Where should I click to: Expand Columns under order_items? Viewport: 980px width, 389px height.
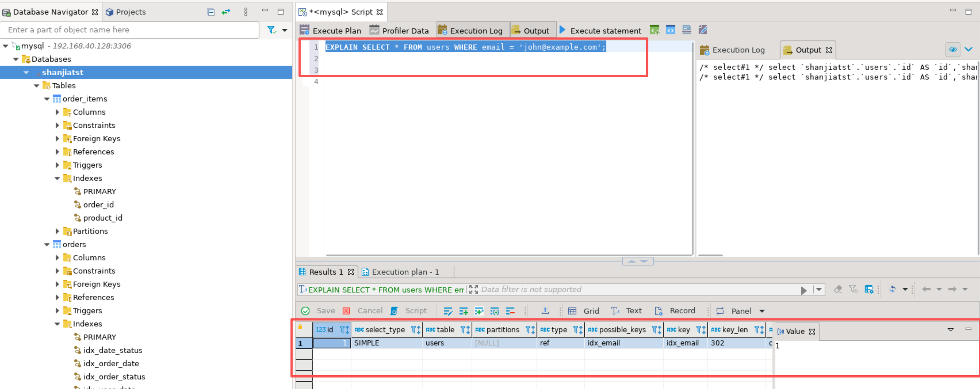(57, 112)
